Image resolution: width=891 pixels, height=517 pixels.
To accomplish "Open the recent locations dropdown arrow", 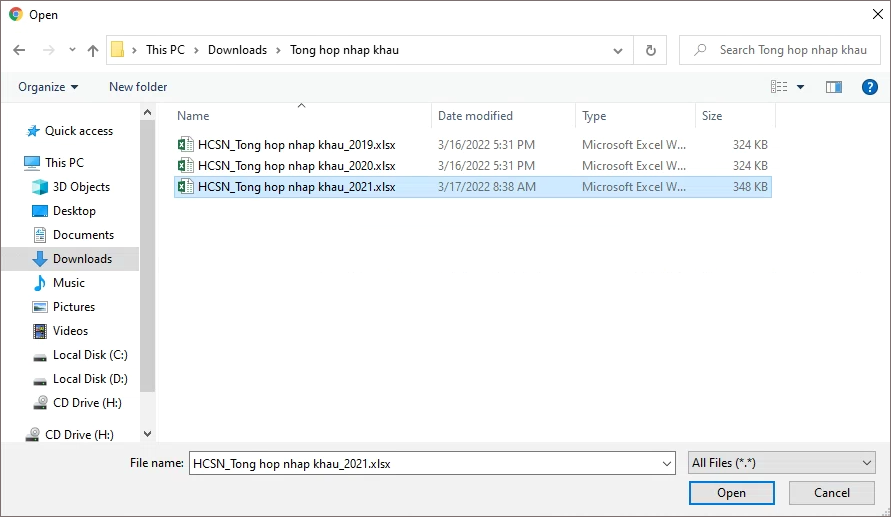I will [72, 50].
